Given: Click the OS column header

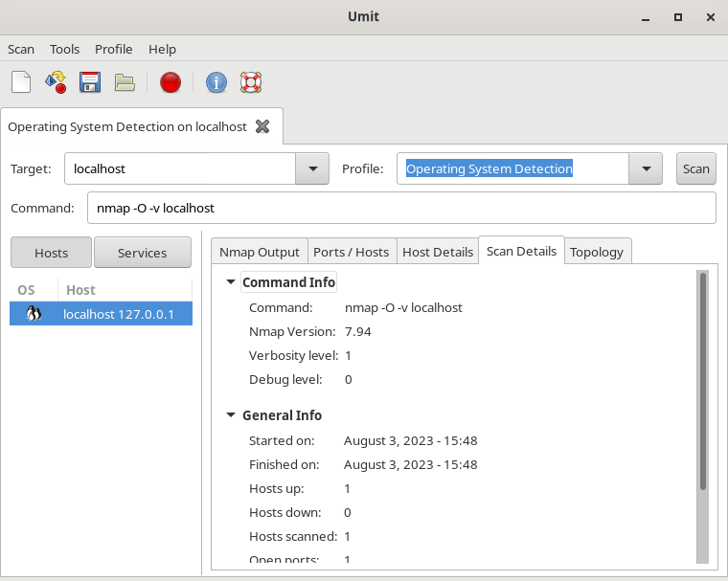Looking at the screenshot, I should pyautogui.click(x=34, y=290).
